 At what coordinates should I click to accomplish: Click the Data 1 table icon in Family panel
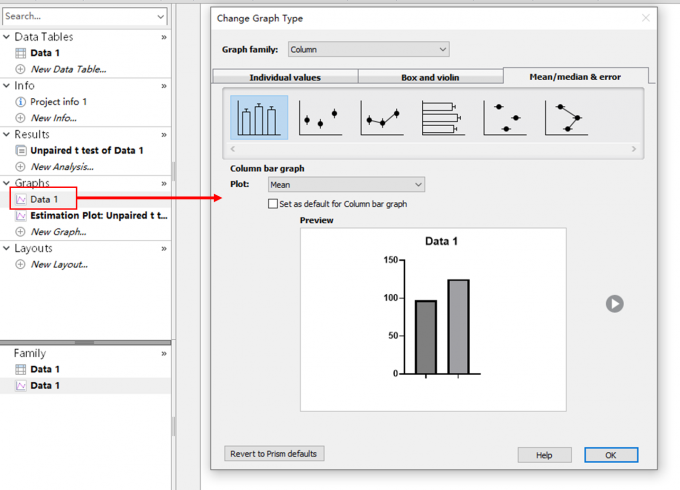click(20, 369)
